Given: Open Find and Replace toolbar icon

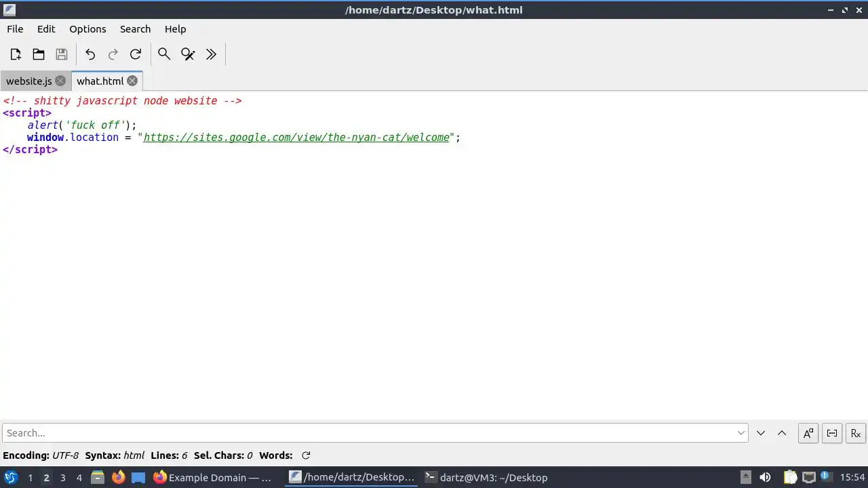Looking at the screenshot, I should click(188, 54).
